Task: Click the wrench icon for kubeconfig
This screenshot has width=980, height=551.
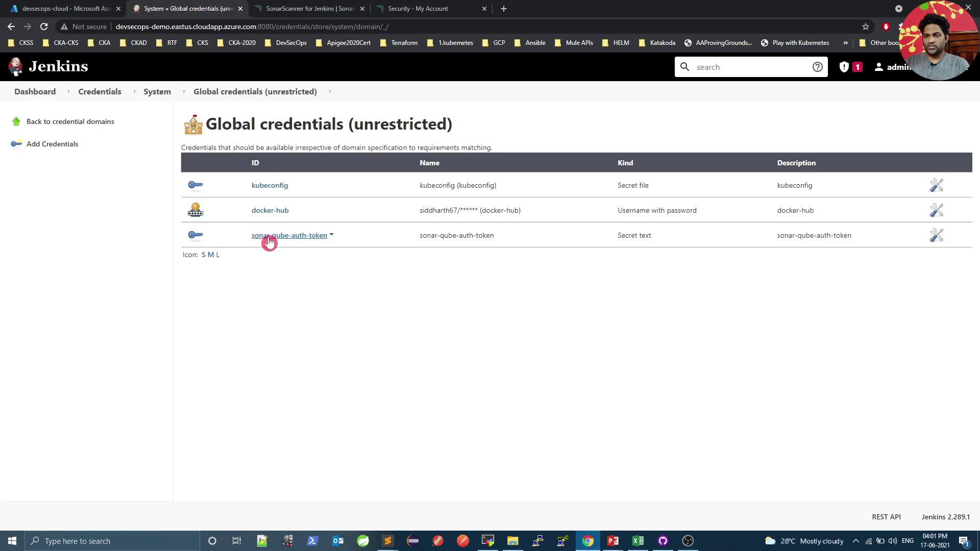Action: [x=936, y=185]
